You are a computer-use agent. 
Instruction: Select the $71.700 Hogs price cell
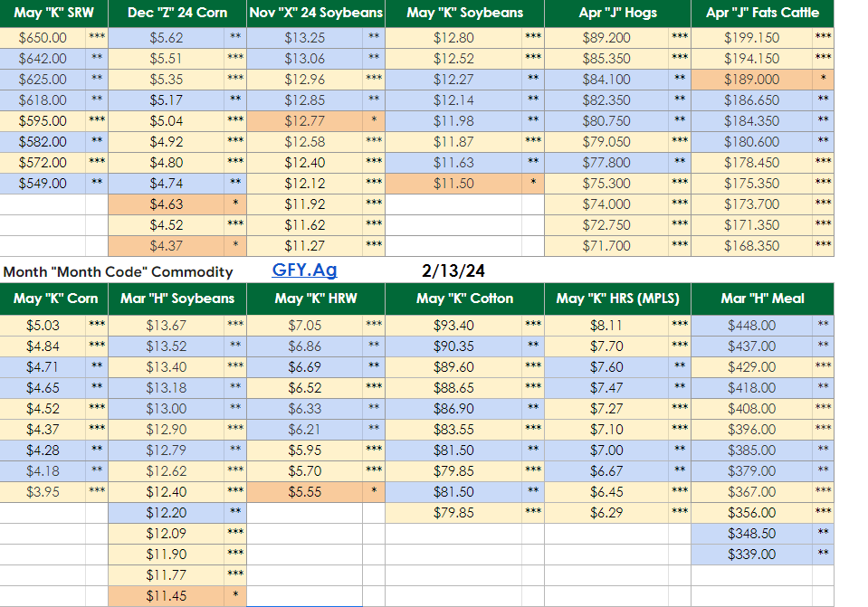(606, 246)
